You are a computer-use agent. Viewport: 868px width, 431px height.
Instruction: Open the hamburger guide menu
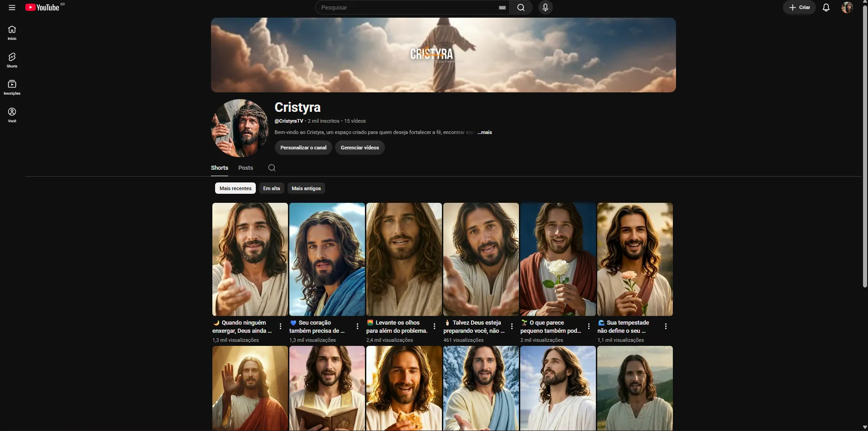(x=12, y=8)
